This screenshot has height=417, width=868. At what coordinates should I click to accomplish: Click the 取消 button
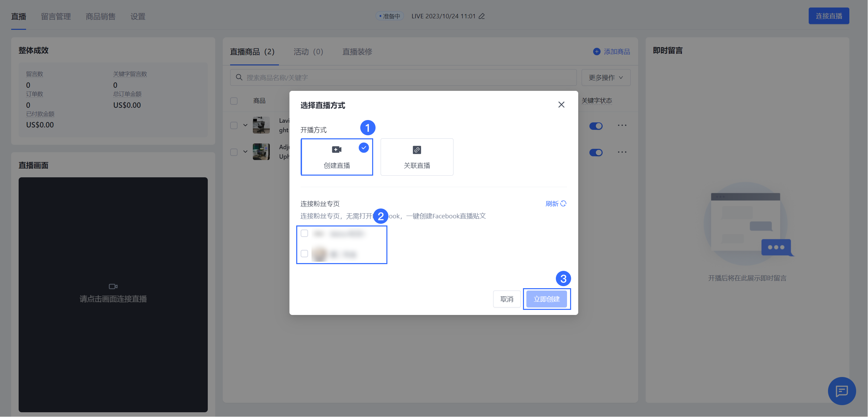(x=507, y=299)
